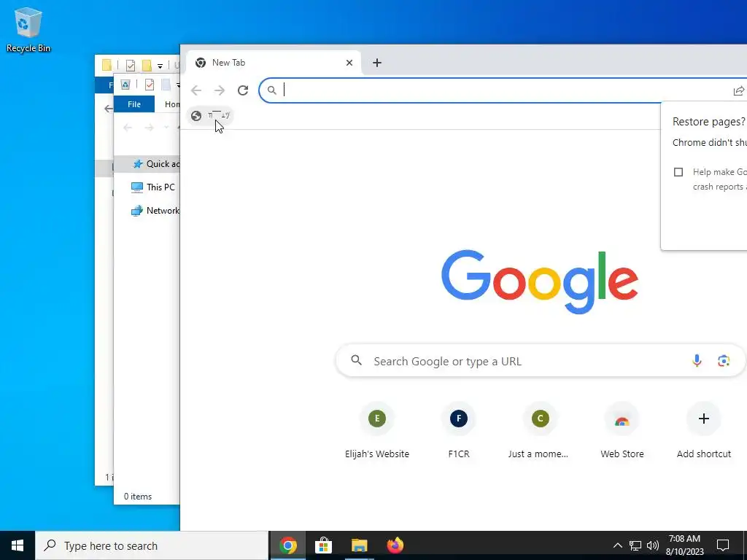Viewport: 747px width, 560px height.
Task: Reload the Chrome page
Action: pos(243,90)
